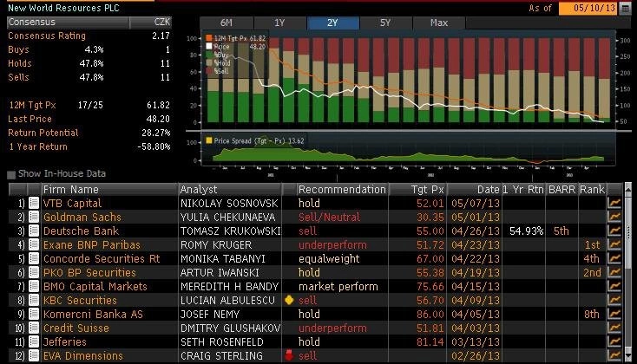Toggle Price Spread yellow legend swatch

[x=209, y=140]
